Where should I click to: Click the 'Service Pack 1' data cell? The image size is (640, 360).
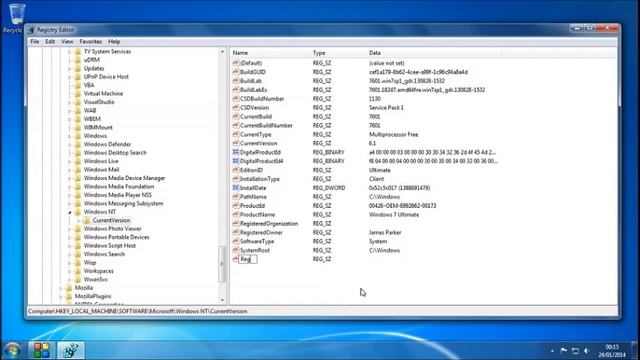coord(386,108)
